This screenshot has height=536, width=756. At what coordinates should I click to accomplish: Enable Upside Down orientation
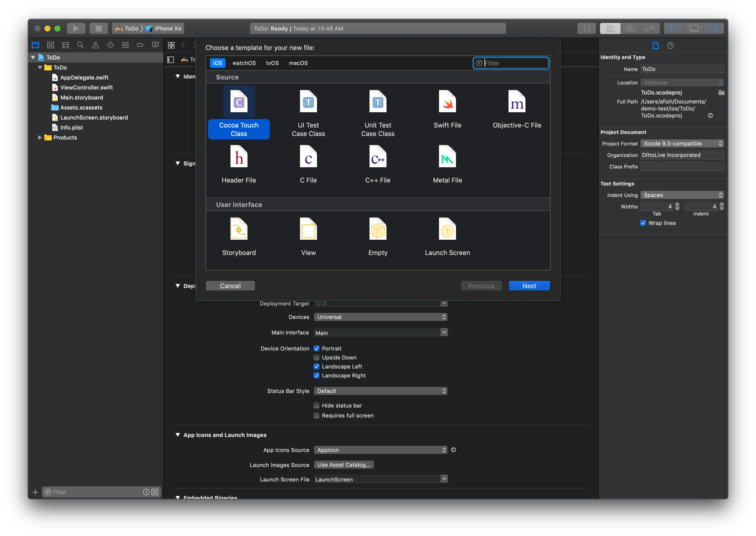tap(316, 357)
